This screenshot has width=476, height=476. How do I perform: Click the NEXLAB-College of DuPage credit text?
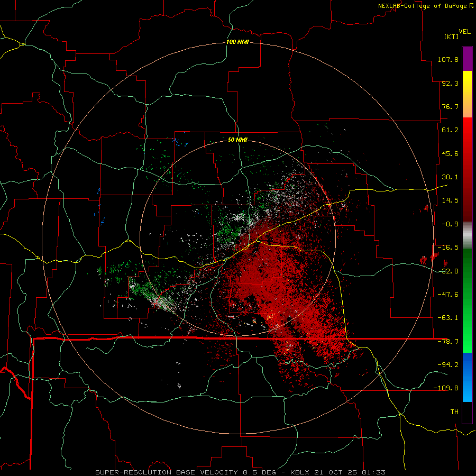tap(425, 6)
